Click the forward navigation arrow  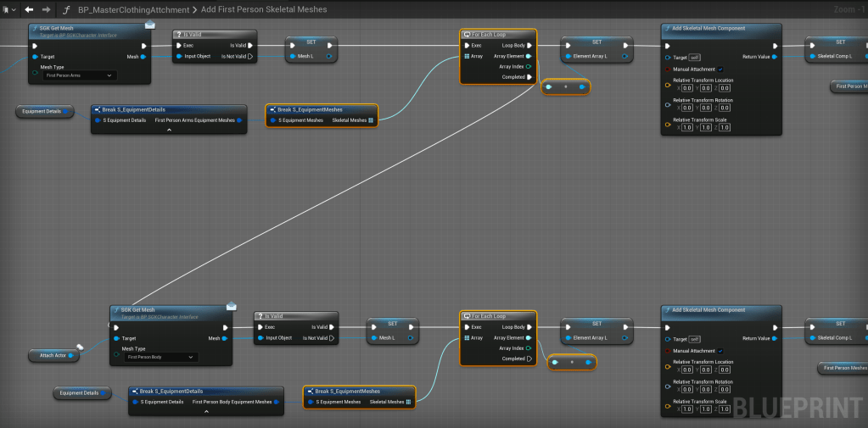[47, 9]
